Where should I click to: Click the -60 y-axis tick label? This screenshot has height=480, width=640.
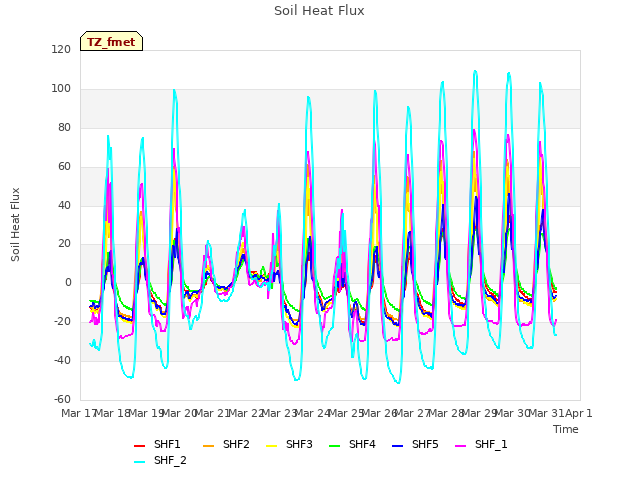click(x=62, y=399)
